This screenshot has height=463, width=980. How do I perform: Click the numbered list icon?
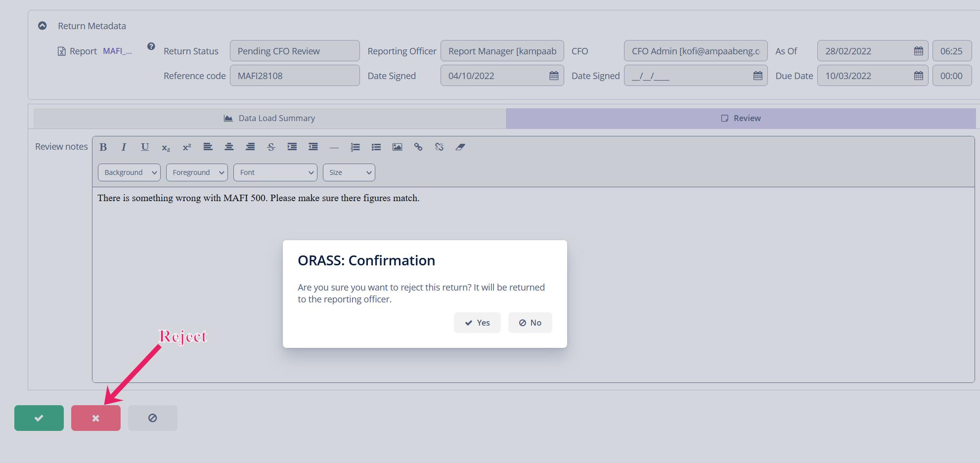pos(355,147)
